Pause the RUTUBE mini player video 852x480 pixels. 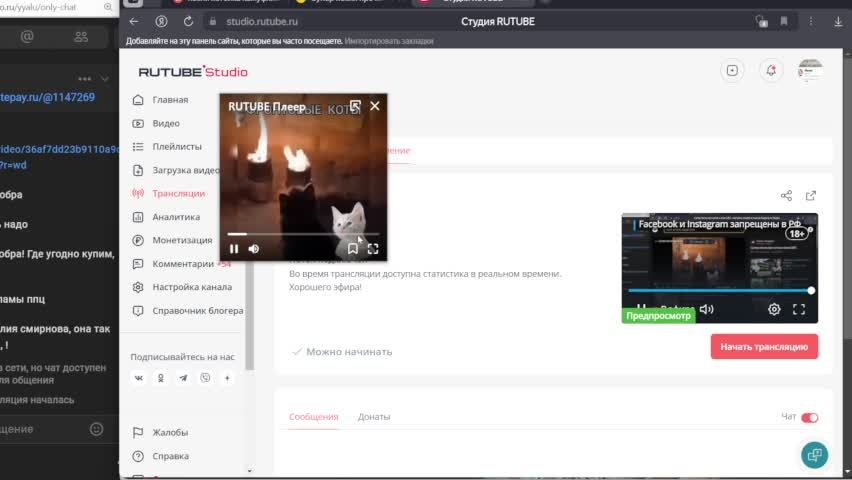[x=234, y=249]
